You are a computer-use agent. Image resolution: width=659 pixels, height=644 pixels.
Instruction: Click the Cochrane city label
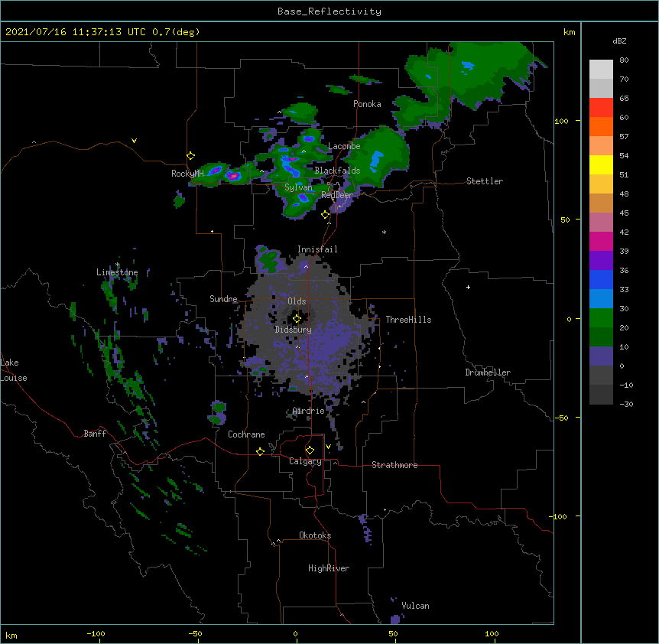[x=246, y=434]
